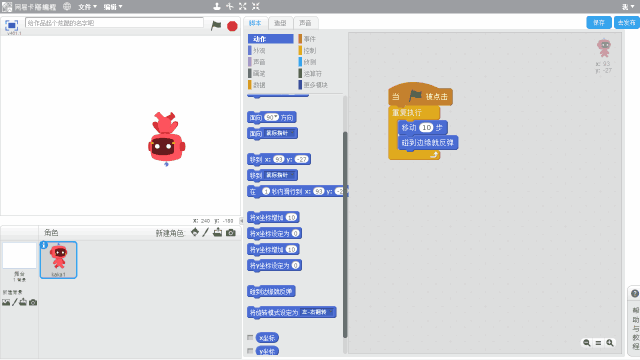Click the 移到 x: 93 y: -27 block
The height and width of the screenshot is (360, 640).
tap(279, 159)
